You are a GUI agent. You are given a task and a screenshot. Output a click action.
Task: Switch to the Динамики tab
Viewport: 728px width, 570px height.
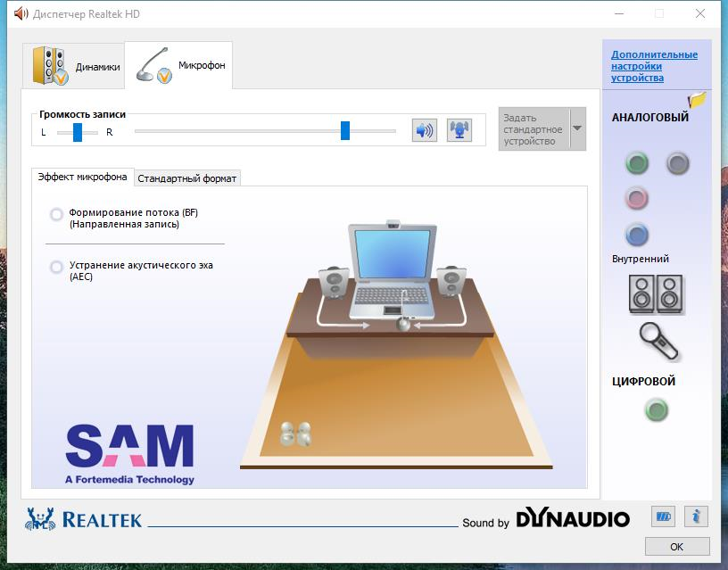point(75,67)
